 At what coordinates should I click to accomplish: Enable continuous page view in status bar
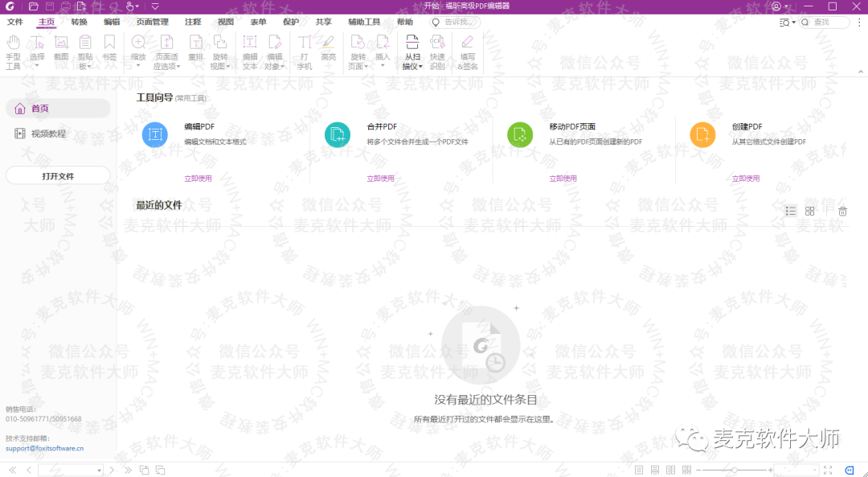tap(655, 470)
